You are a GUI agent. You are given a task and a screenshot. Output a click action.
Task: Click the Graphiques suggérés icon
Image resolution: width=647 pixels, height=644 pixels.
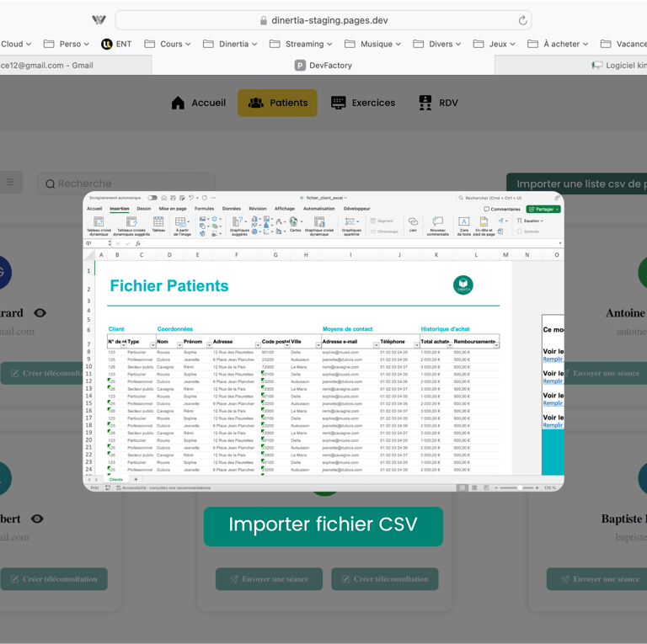click(237, 221)
